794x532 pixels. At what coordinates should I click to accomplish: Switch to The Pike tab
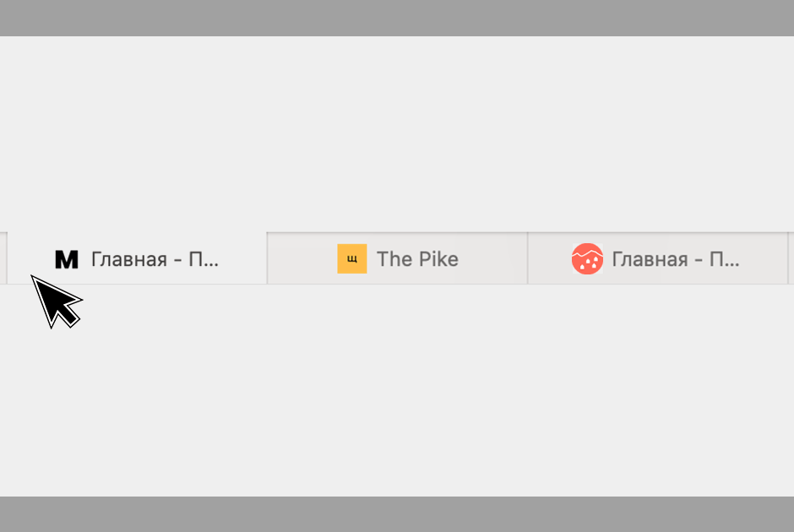[398, 258]
